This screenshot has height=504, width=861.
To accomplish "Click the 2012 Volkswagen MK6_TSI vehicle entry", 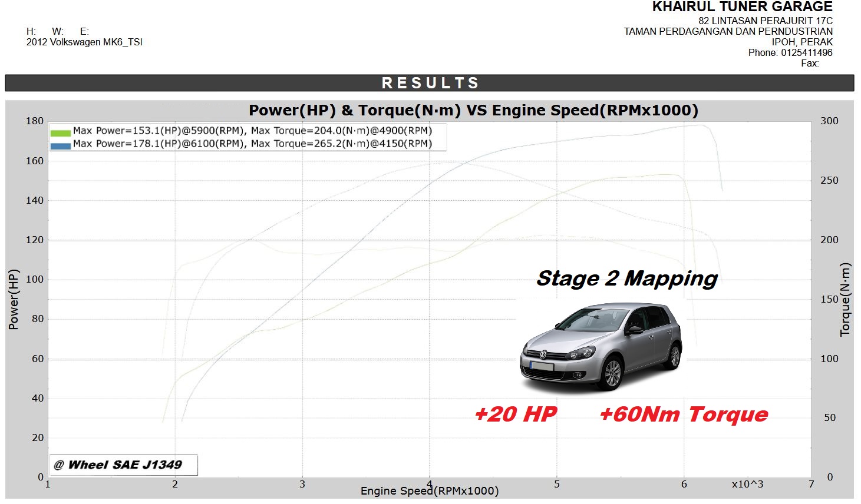I will pyautogui.click(x=85, y=42).
